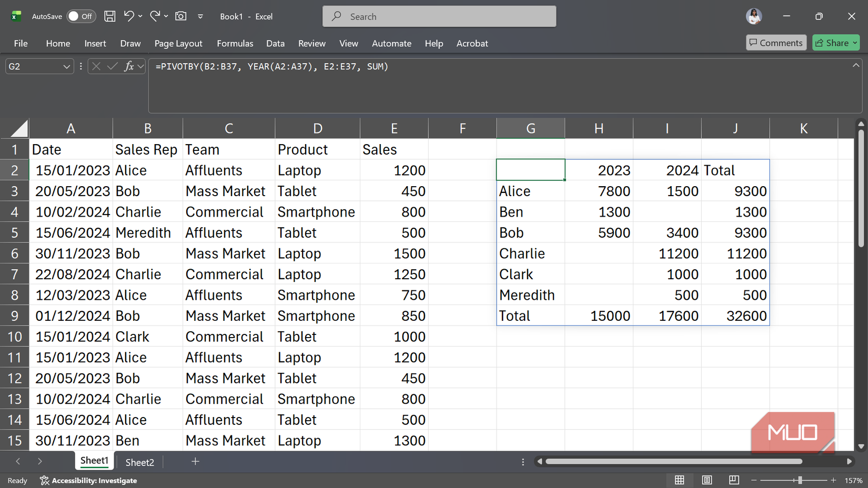868x488 pixels.
Task: Select Normal view icon in status bar
Action: click(679, 480)
